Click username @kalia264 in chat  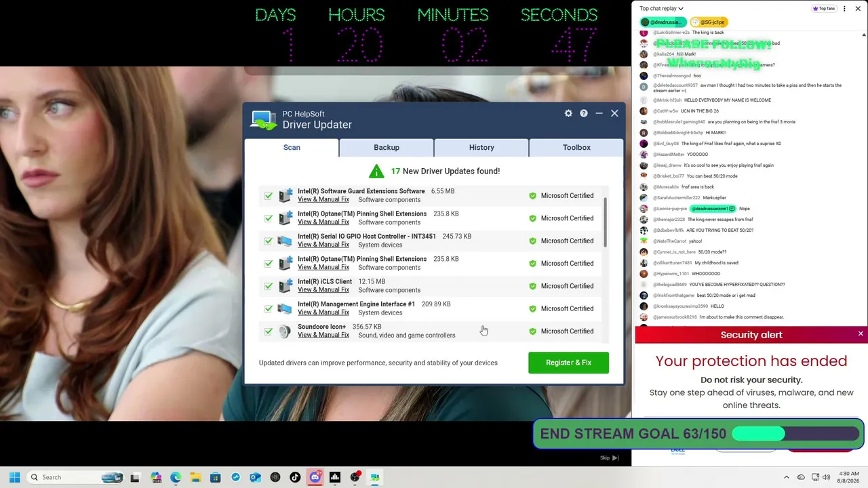[664, 54]
